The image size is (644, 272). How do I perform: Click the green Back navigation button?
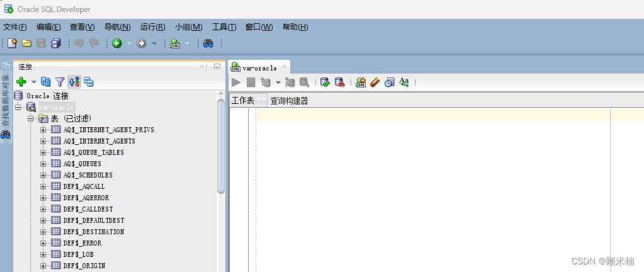point(117,43)
